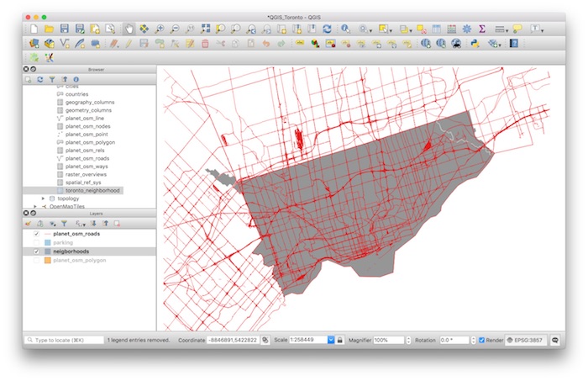Image resolution: width=588 pixels, height=381 pixels.
Task: Select the Pan Map hand tool
Action: (129, 29)
